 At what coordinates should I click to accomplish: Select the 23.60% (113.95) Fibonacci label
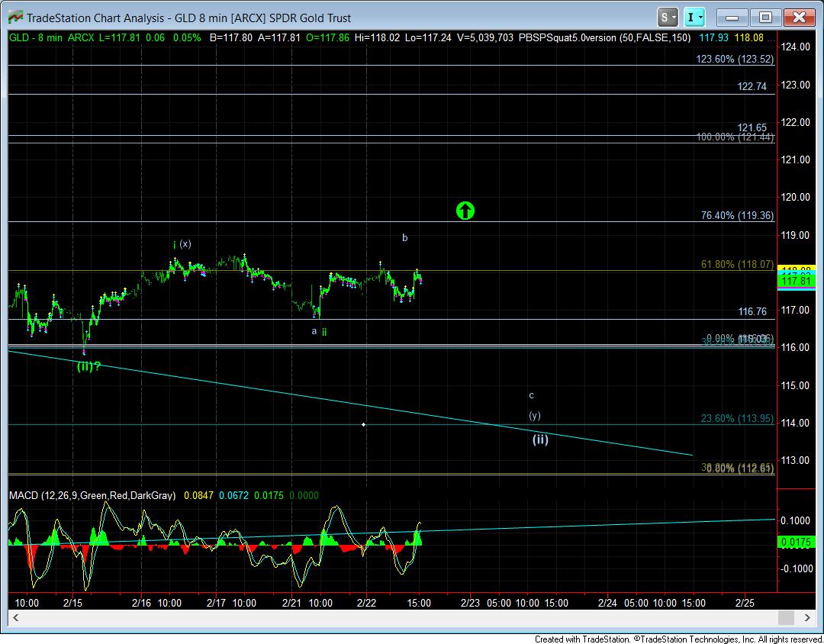point(737,418)
